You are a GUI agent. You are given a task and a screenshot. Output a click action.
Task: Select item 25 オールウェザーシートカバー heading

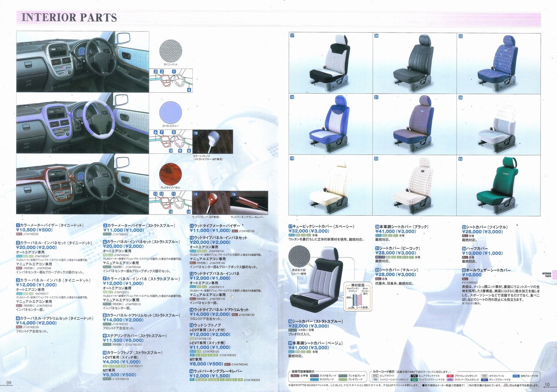486,270
